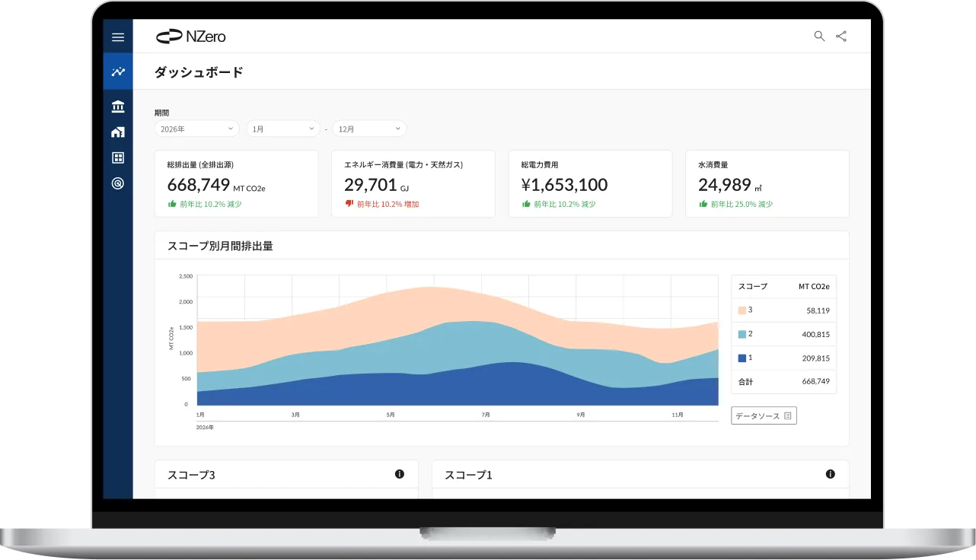
Task: Open the target goals sidebar icon
Action: pos(117,183)
